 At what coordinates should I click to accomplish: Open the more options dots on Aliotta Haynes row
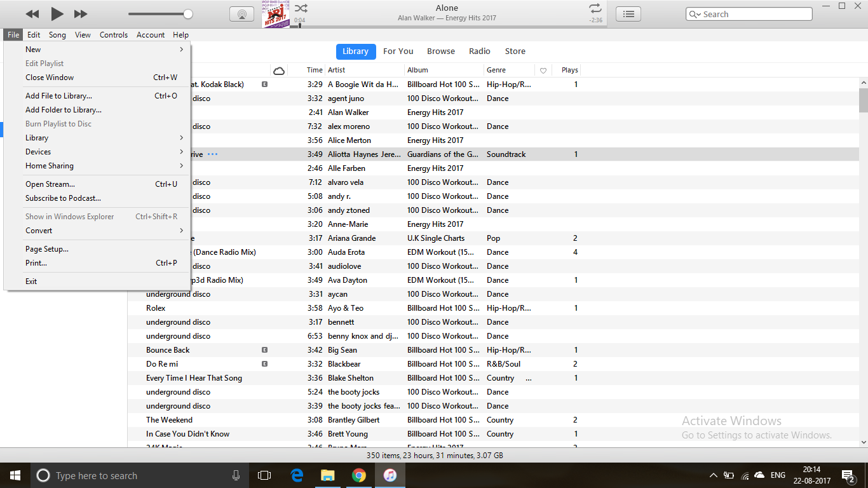click(212, 154)
